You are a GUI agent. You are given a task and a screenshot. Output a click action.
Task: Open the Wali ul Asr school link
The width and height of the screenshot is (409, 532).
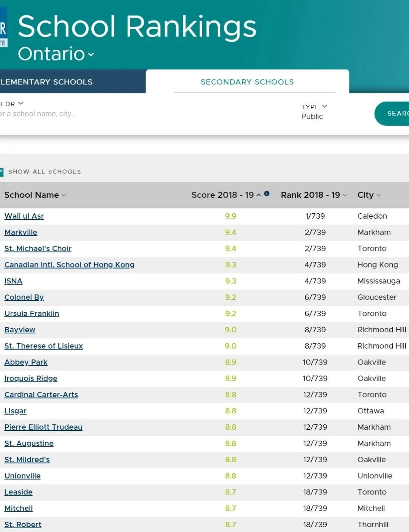[24, 216]
